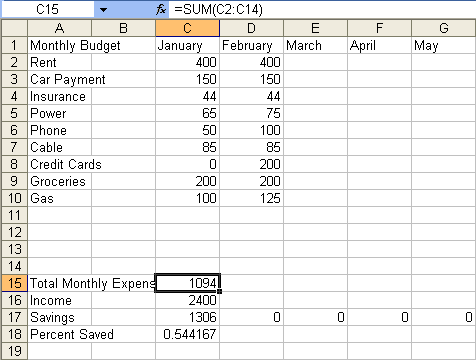Click the fill handle of cell C15
476x360 pixels.
pos(219,291)
